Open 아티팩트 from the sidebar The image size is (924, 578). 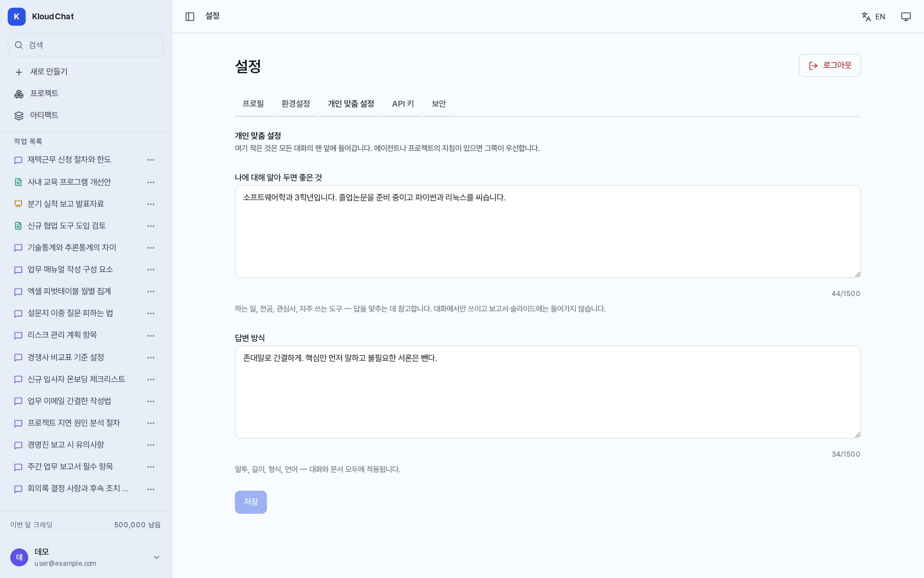tap(86, 116)
